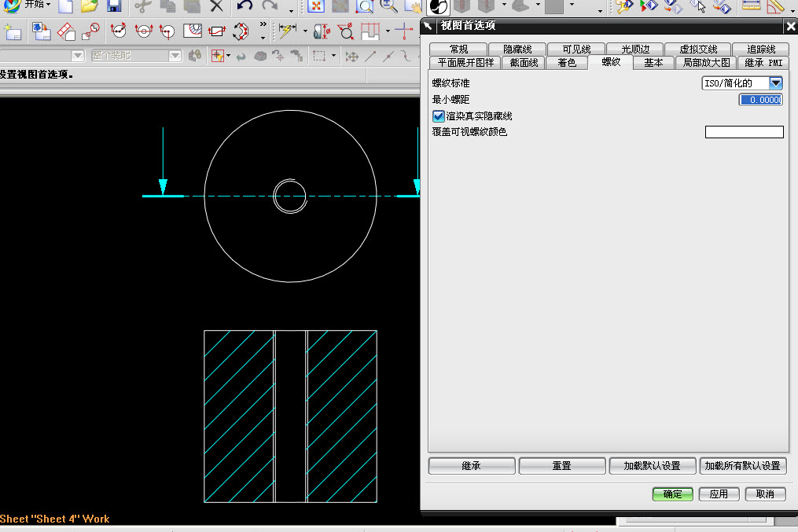This screenshot has width=798, height=532.
Task: Confirm with the 确定 button
Action: (x=672, y=493)
